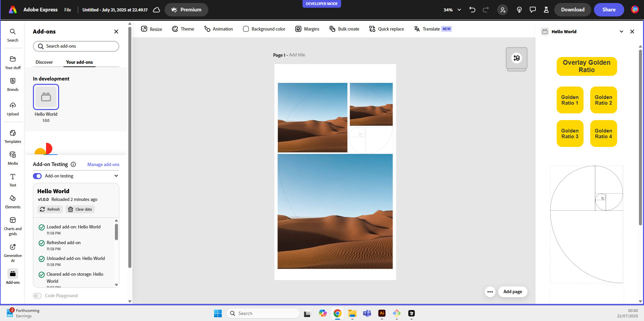Redo the last action
644x321 pixels.
pos(486,10)
